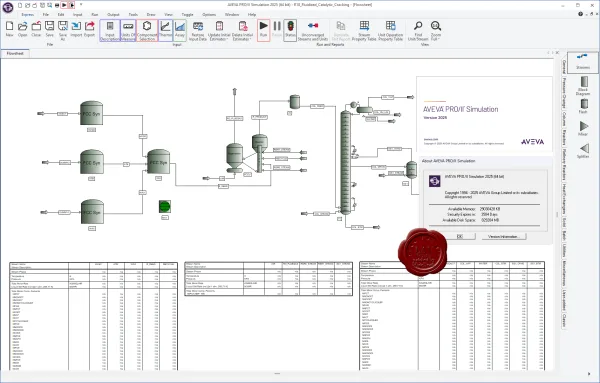Switch palette to Column tab
This screenshot has width=600, height=383.
pos(564,119)
